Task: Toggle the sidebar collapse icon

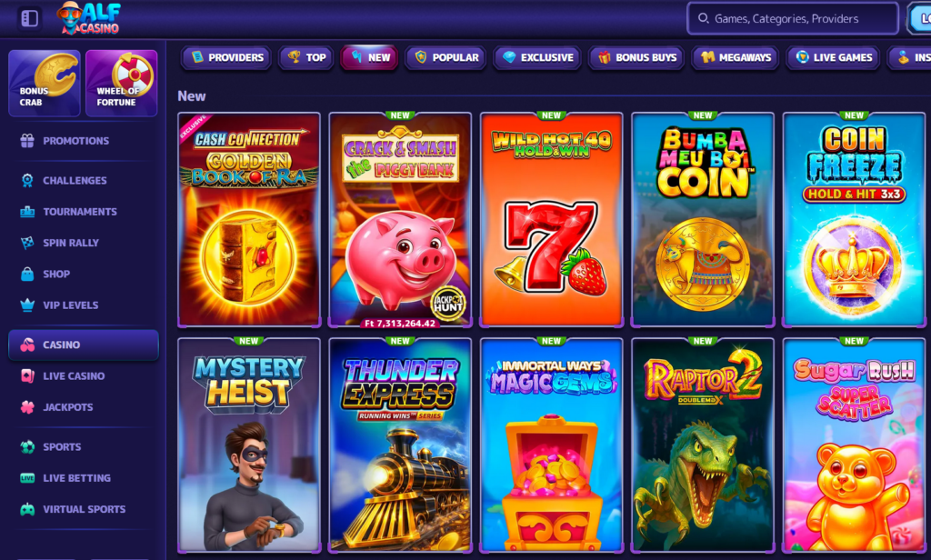Action: [x=30, y=18]
